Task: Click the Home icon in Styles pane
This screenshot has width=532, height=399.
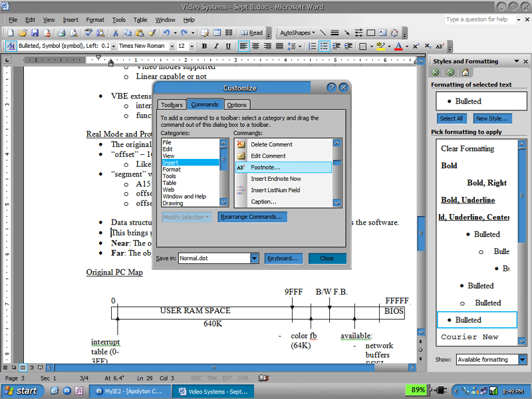Action: pyautogui.click(x=465, y=72)
